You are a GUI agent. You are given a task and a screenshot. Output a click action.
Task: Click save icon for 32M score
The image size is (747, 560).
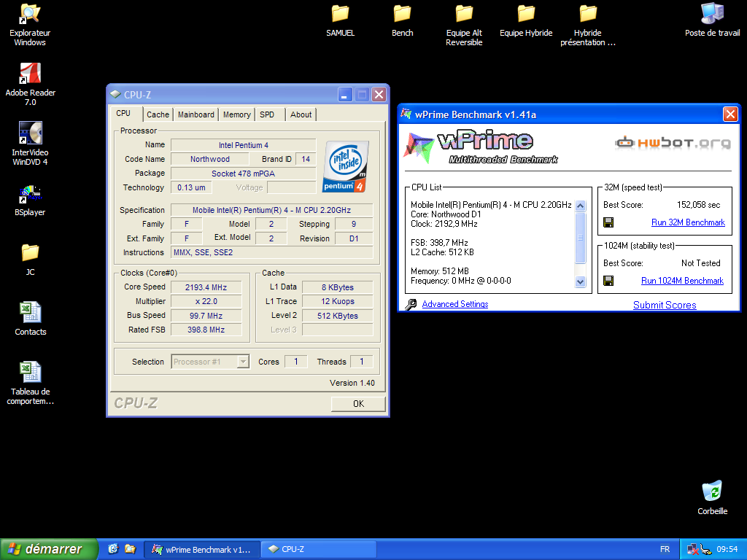[608, 222]
